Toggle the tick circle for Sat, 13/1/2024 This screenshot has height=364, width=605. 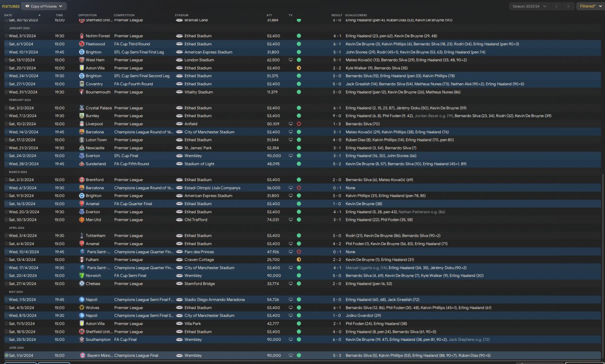click(6, 60)
